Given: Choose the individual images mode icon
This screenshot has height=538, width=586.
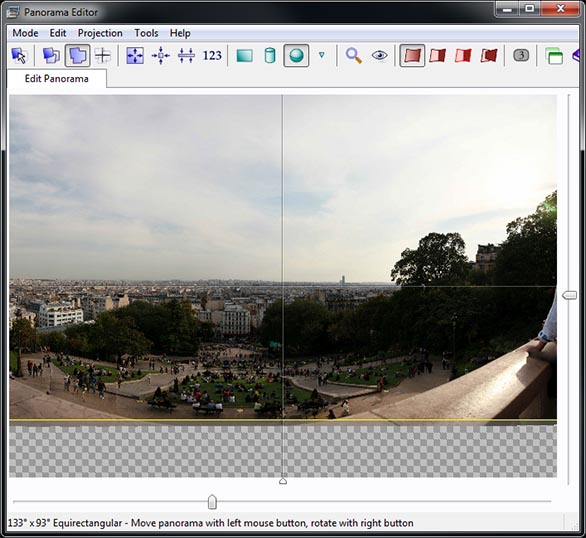Looking at the screenshot, I should 51,56.
